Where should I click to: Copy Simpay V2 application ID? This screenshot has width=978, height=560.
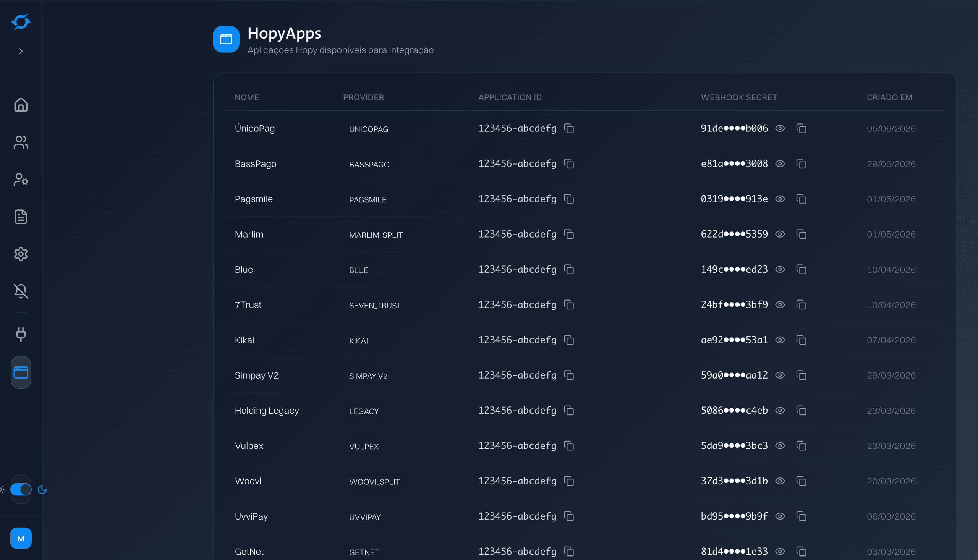pyautogui.click(x=569, y=375)
